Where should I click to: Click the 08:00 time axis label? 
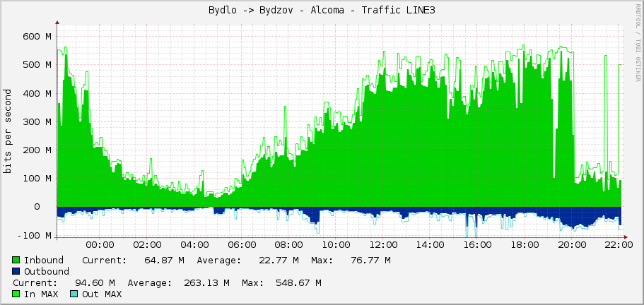[288, 245]
